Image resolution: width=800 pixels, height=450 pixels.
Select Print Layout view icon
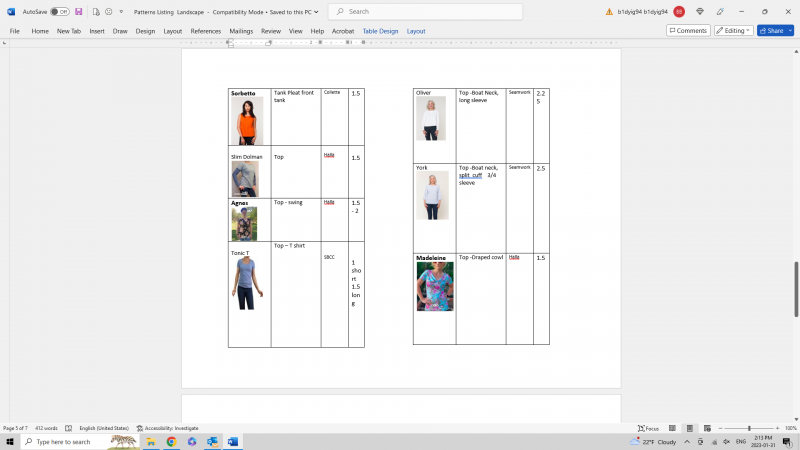[688, 428]
